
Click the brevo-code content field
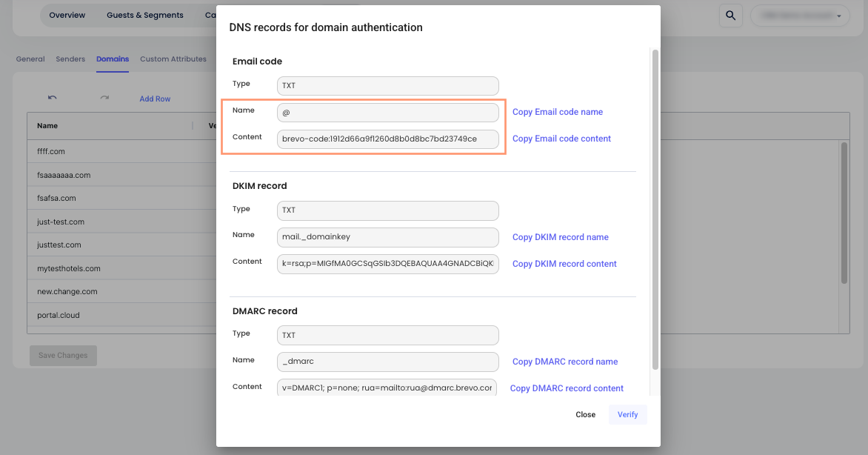387,139
